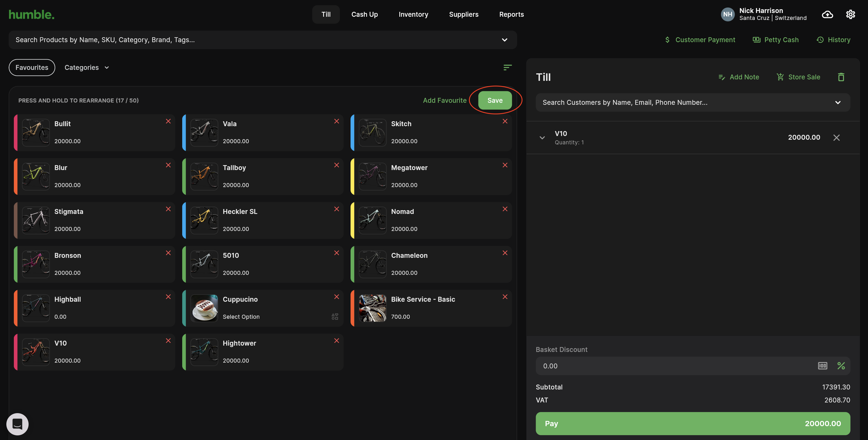Open Petty Cash
Screen dimensions: 868x440
775,40
